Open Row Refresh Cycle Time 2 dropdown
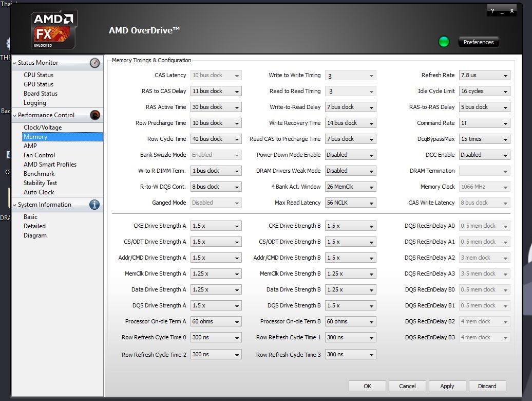 (x=216, y=355)
